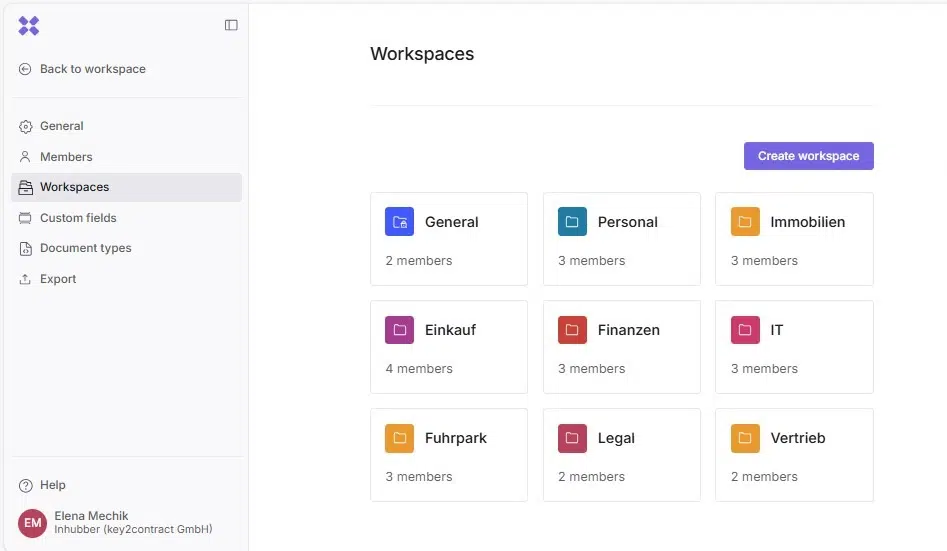Open General settings in sidebar
The height and width of the screenshot is (551, 947).
(x=61, y=126)
